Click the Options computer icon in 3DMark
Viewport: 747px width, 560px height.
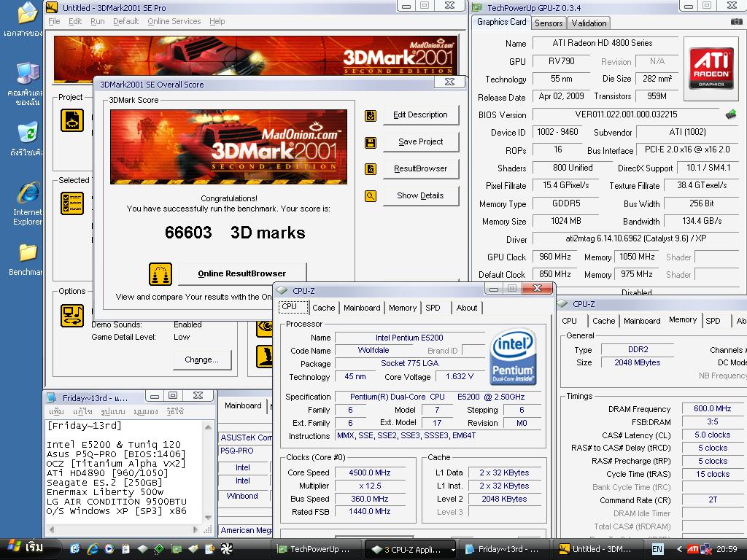[72, 316]
